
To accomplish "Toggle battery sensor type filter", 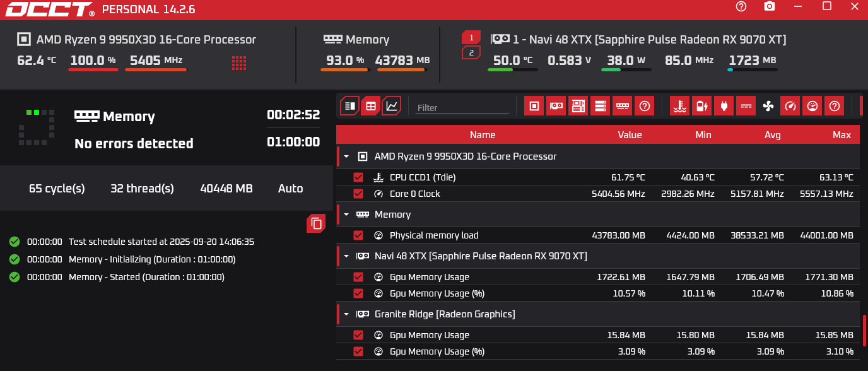I will pyautogui.click(x=701, y=106).
